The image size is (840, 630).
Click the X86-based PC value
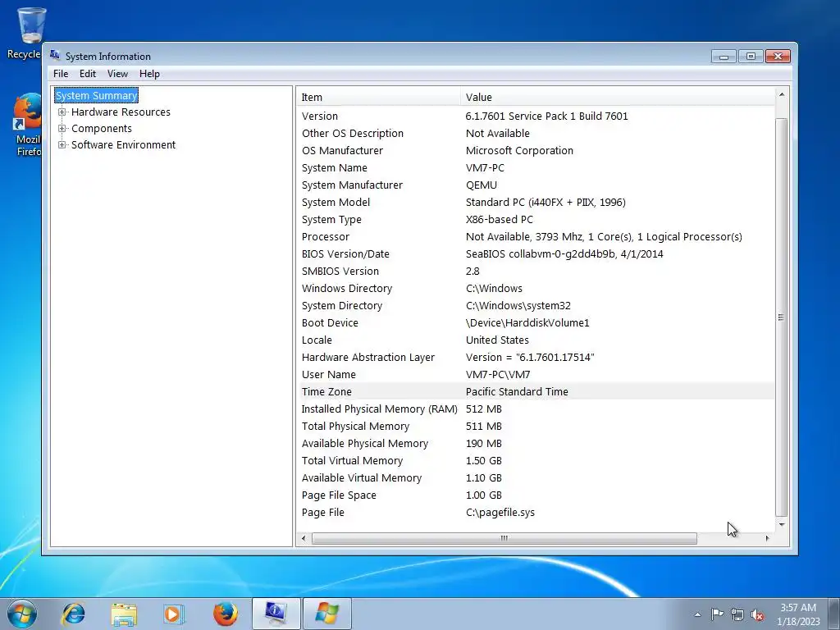[500, 219]
